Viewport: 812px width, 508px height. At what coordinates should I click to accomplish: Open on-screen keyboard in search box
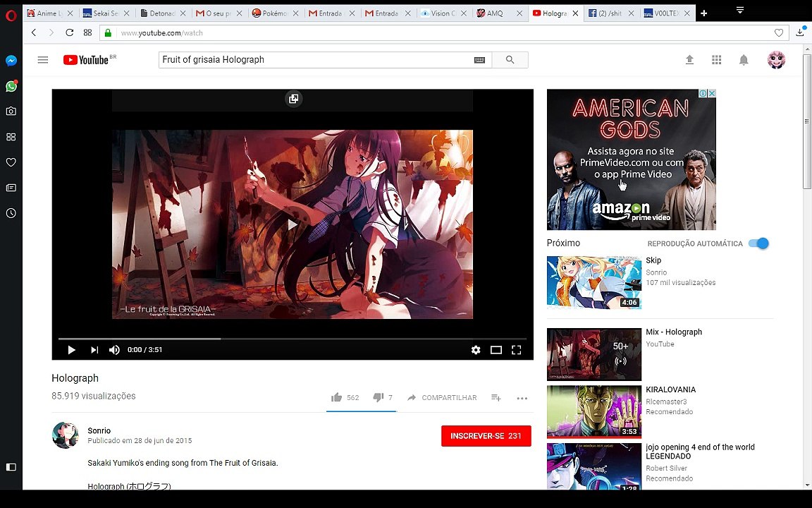[x=479, y=60]
